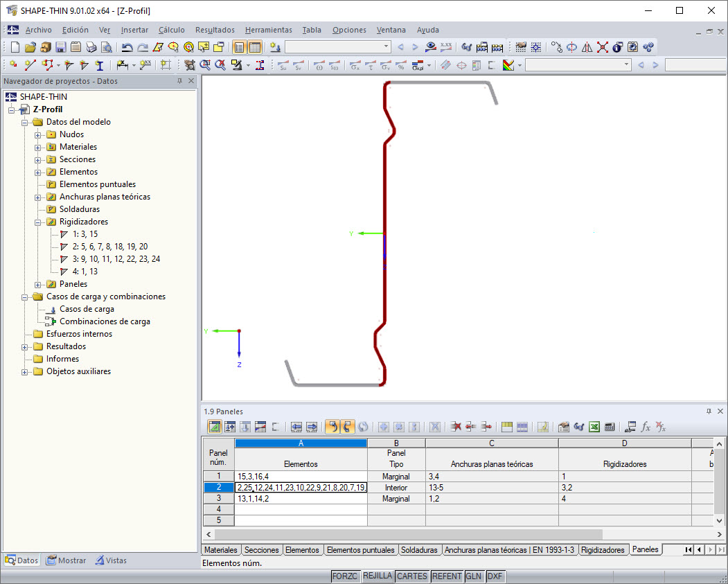Open the top toolbar combo box dropdown
728x584 pixels.
(x=386, y=46)
